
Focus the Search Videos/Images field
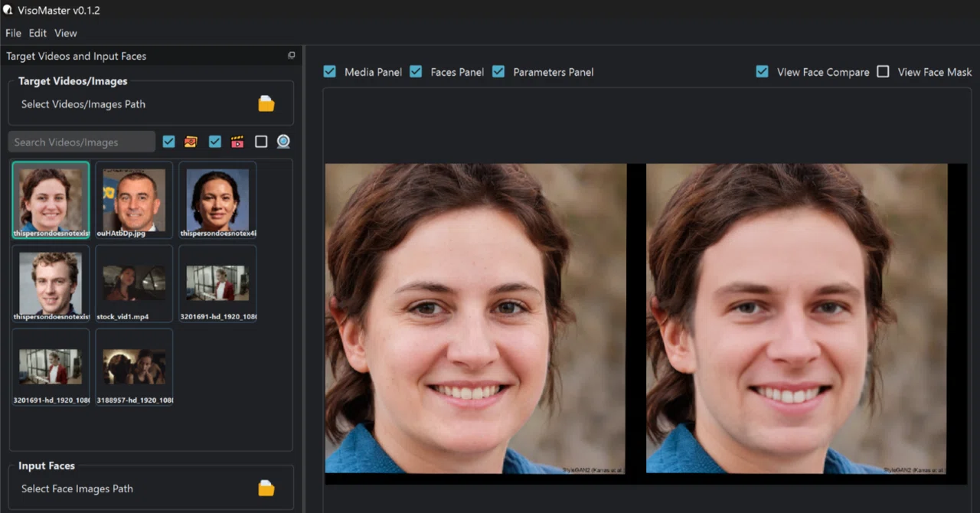82,142
